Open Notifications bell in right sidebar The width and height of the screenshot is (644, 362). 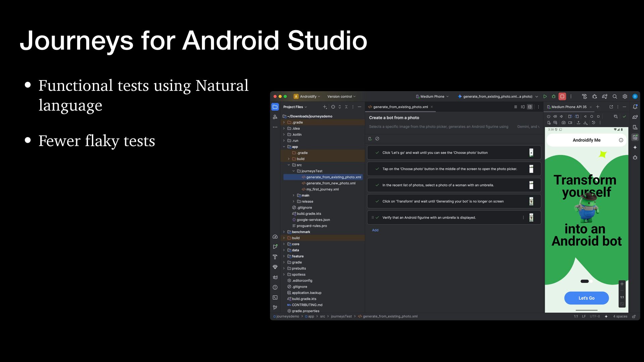coord(635,107)
